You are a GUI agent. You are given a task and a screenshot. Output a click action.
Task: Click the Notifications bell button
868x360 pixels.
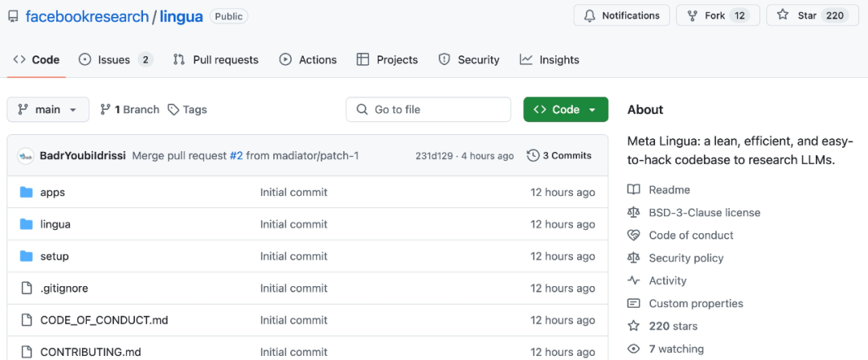click(621, 15)
